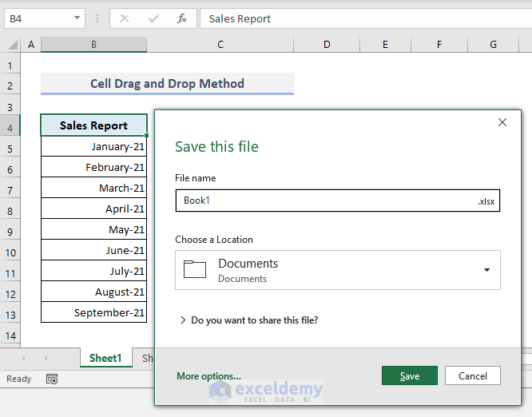
Task: Click the September-21 cell
Action: (94, 312)
